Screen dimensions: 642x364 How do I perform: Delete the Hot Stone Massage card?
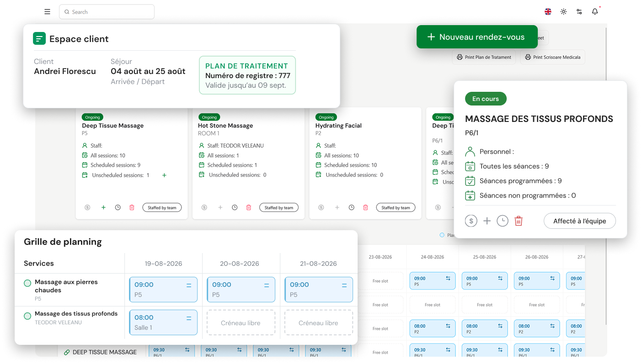tap(249, 207)
